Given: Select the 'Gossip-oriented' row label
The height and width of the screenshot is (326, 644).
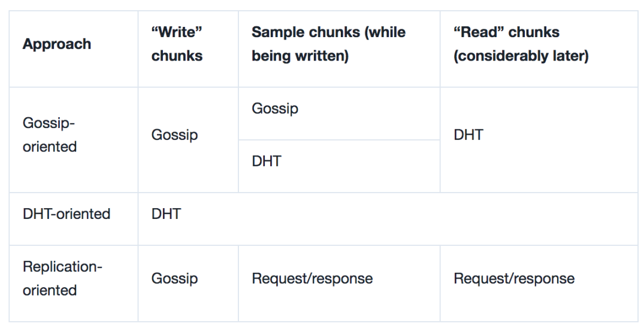Looking at the screenshot, I should coord(50,135).
